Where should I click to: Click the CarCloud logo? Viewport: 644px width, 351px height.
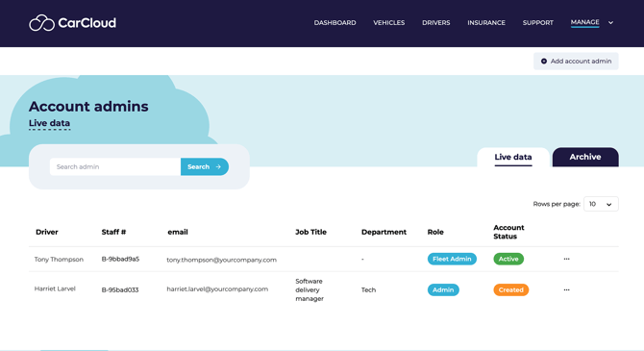(72, 23)
